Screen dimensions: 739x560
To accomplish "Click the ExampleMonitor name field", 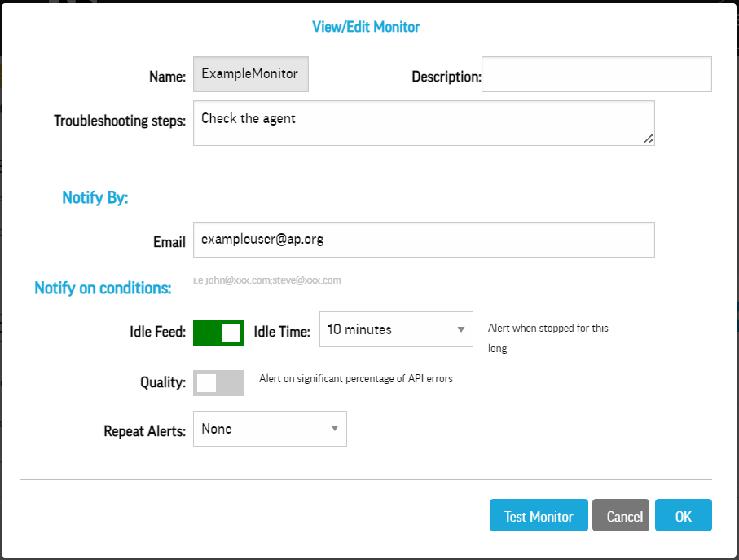I will point(251,73).
